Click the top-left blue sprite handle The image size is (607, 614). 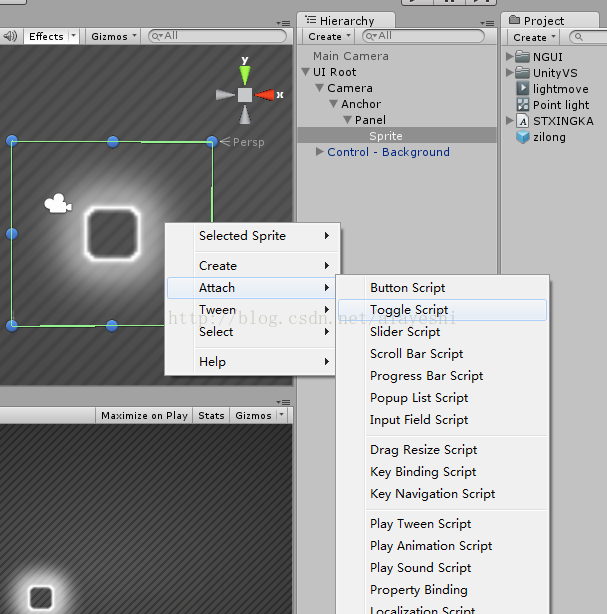(12, 141)
